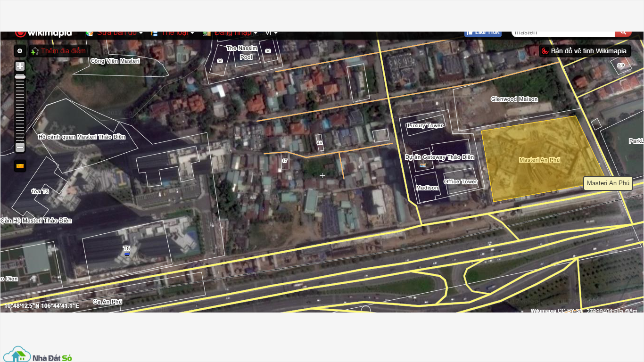This screenshot has width=644, height=362.
Task: Click the zoom level slider handle
Action: pos(20,76)
